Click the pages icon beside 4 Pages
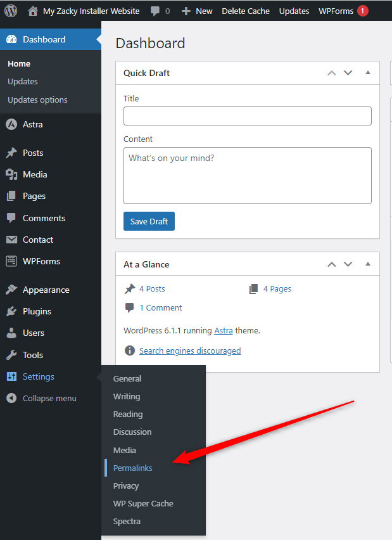The image size is (392, 540). [254, 288]
